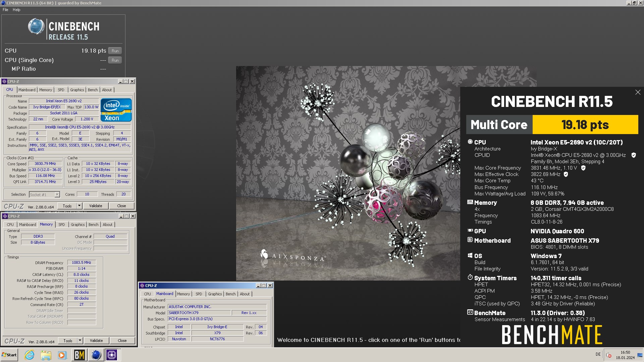The height and width of the screenshot is (362, 644).
Task: Click the Windows OS icon in BenchMate panel
Action: pyautogui.click(x=470, y=255)
